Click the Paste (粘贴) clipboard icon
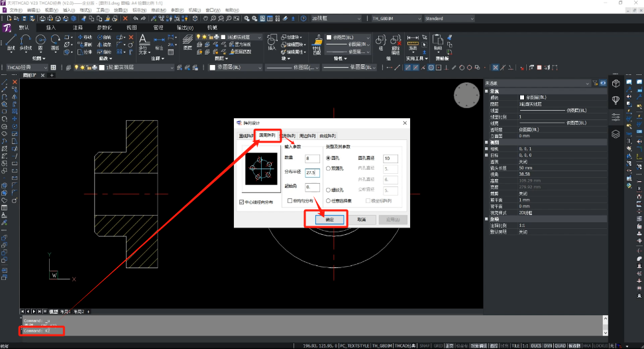Screen dimensions: 644x349 (x=438, y=43)
